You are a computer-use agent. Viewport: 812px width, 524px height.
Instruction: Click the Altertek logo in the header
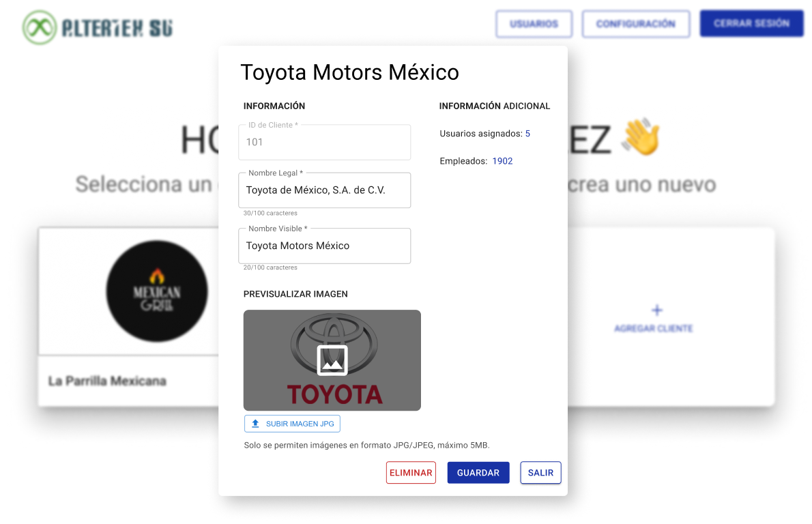98,27
